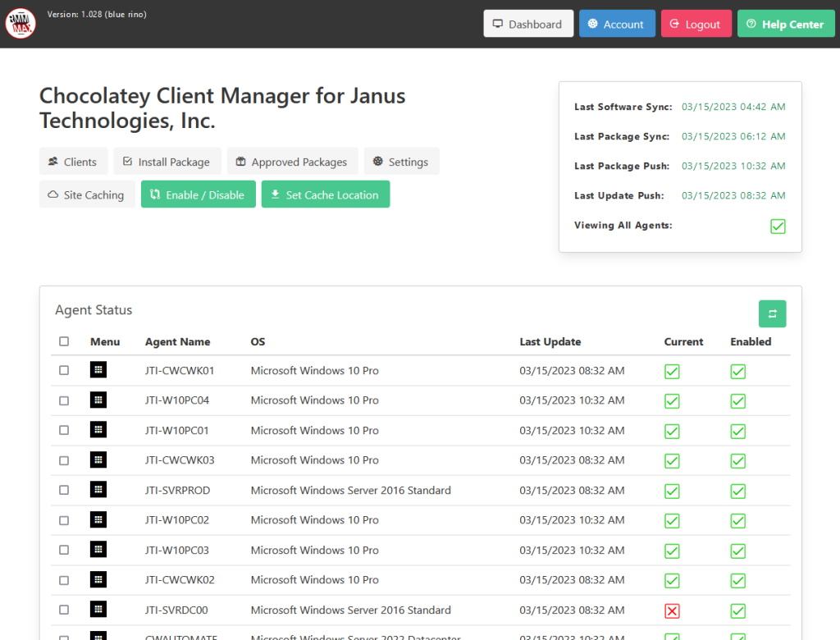Click the Agent Name column header
This screenshot has height=640, width=840.
[177, 341]
